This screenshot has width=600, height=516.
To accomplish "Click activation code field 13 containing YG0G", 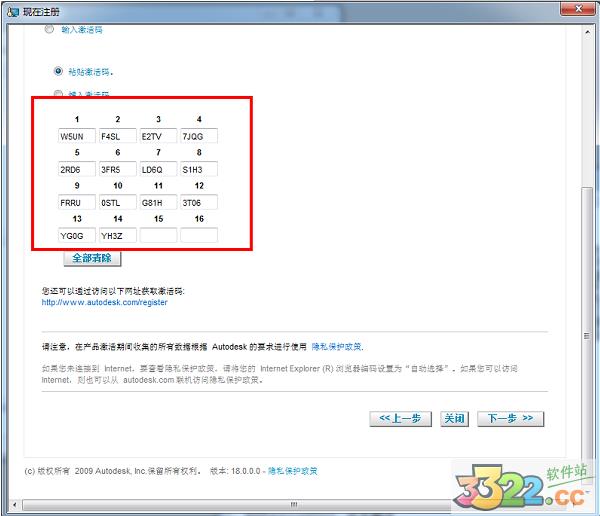I will click(x=77, y=235).
